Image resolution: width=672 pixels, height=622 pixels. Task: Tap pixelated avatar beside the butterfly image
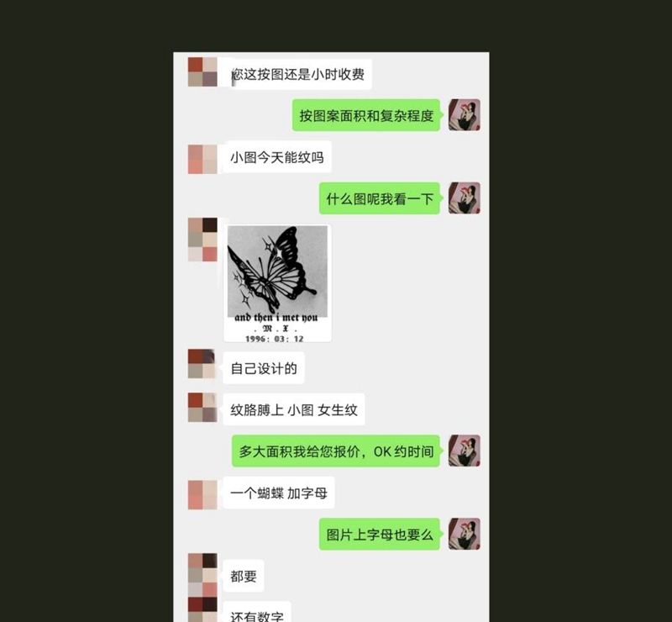pos(202,240)
